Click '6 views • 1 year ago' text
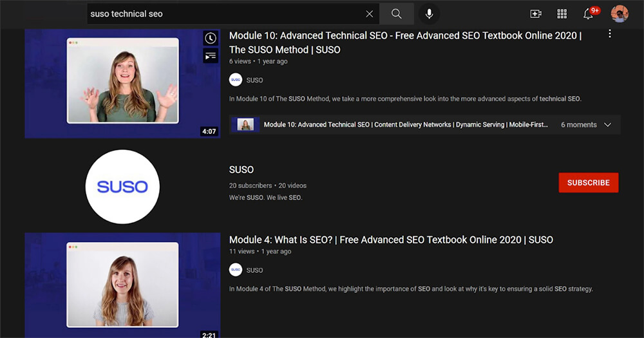 tap(258, 61)
